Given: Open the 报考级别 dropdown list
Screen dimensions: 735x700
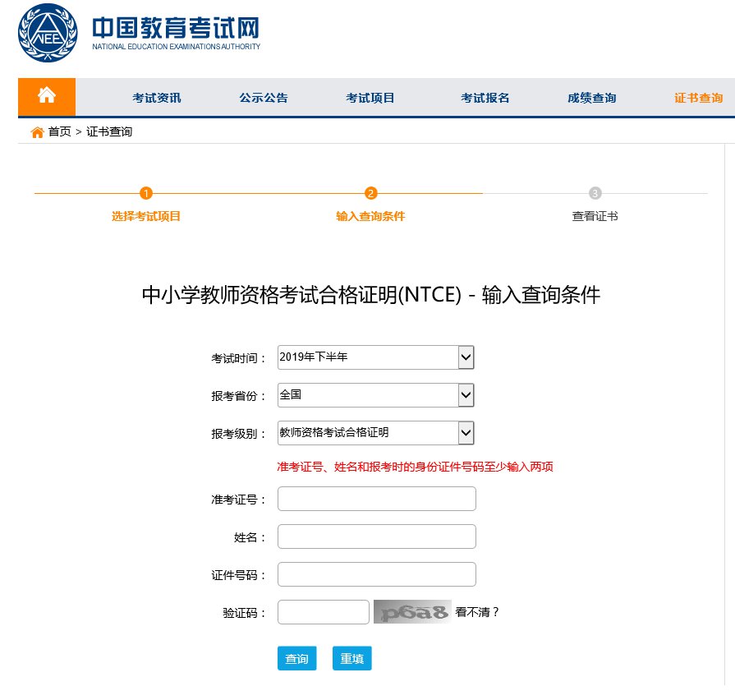Looking at the screenshot, I should [x=376, y=433].
